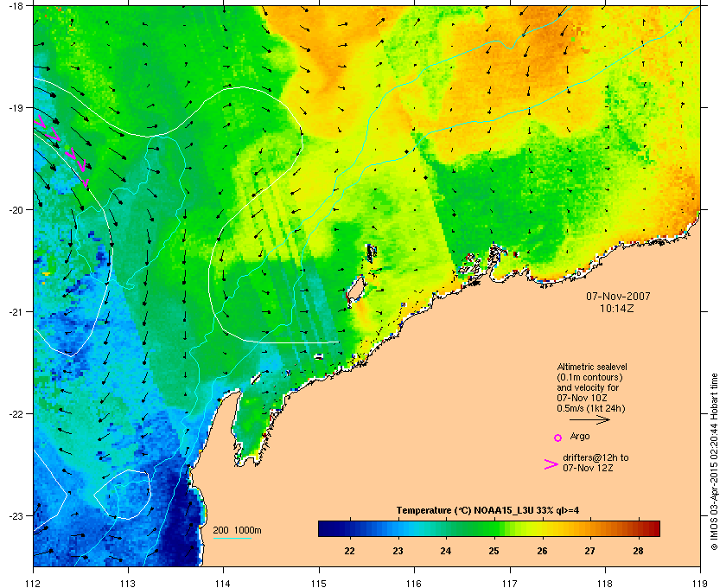Click the 'and velocity for' legend line
This screenshot has height=588, width=726.
tap(588, 388)
